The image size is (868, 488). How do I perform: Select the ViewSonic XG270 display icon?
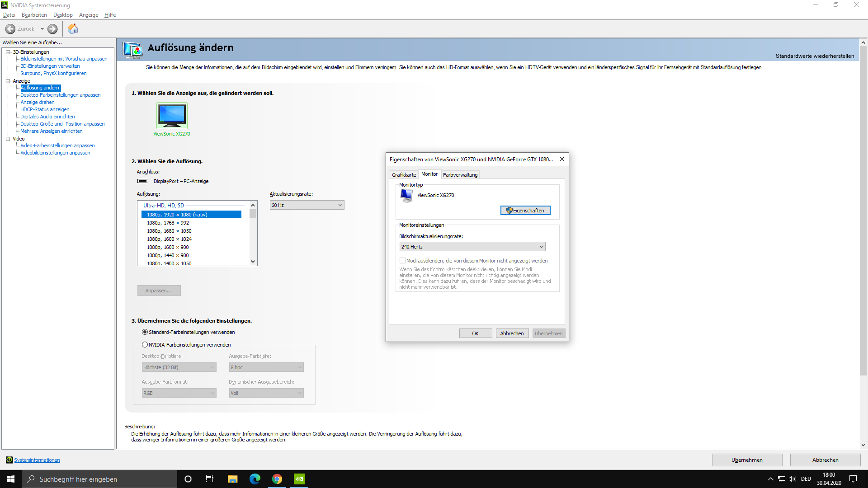(172, 116)
